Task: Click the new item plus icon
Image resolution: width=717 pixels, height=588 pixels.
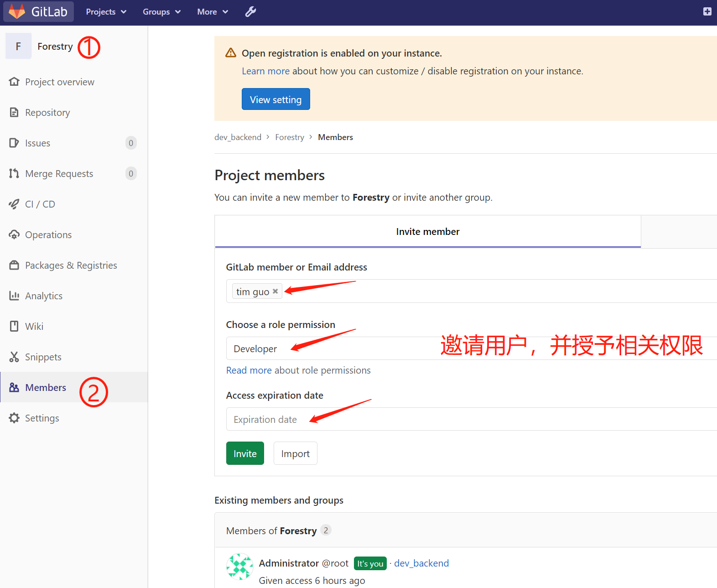Action: point(707,11)
